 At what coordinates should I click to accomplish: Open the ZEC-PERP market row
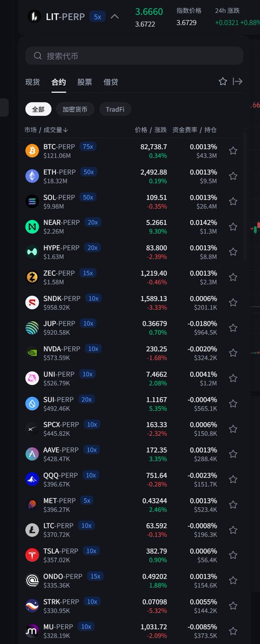[132, 277]
